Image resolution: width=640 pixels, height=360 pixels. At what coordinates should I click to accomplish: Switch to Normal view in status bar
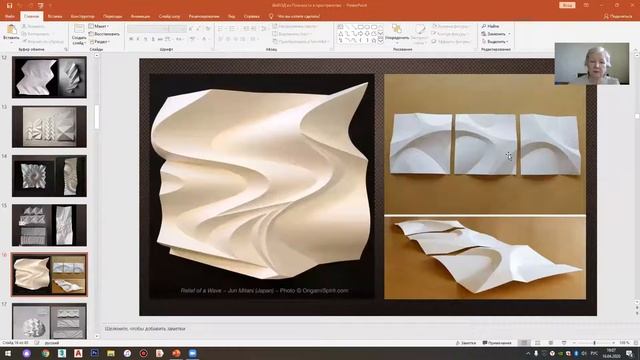(x=525, y=343)
